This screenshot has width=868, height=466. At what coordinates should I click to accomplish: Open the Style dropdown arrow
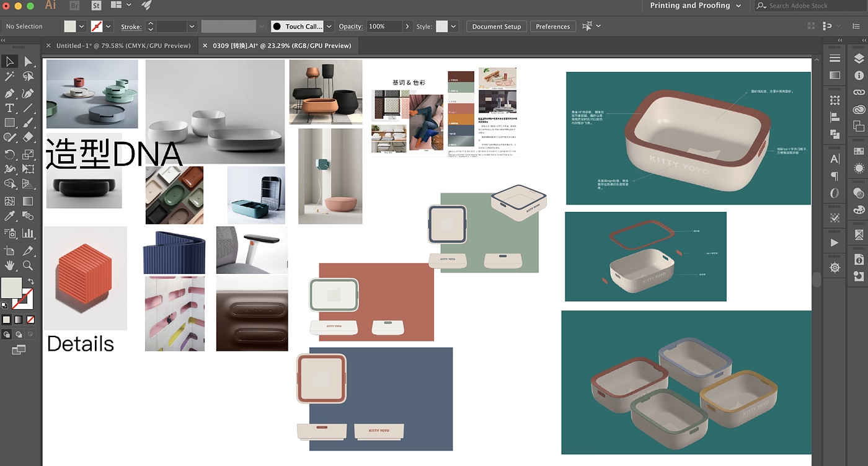pos(454,27)
